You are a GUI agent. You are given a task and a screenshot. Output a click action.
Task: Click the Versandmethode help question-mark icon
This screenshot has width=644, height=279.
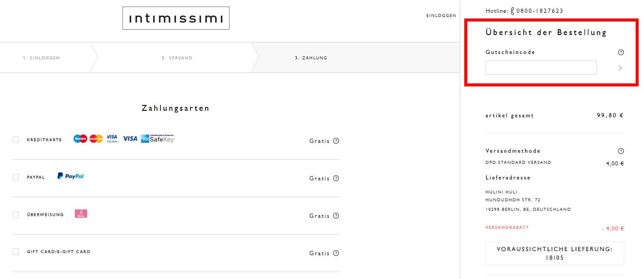click(x=621, y=151)
